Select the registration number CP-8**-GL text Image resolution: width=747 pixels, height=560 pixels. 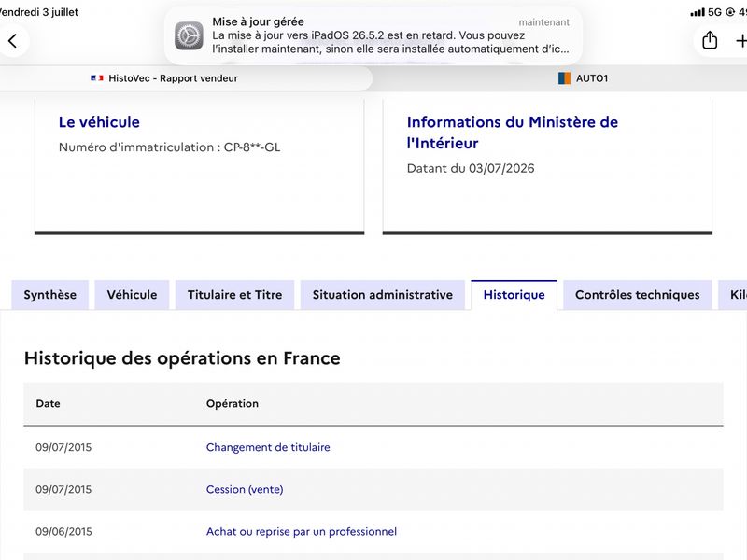(x=252, y=147)
